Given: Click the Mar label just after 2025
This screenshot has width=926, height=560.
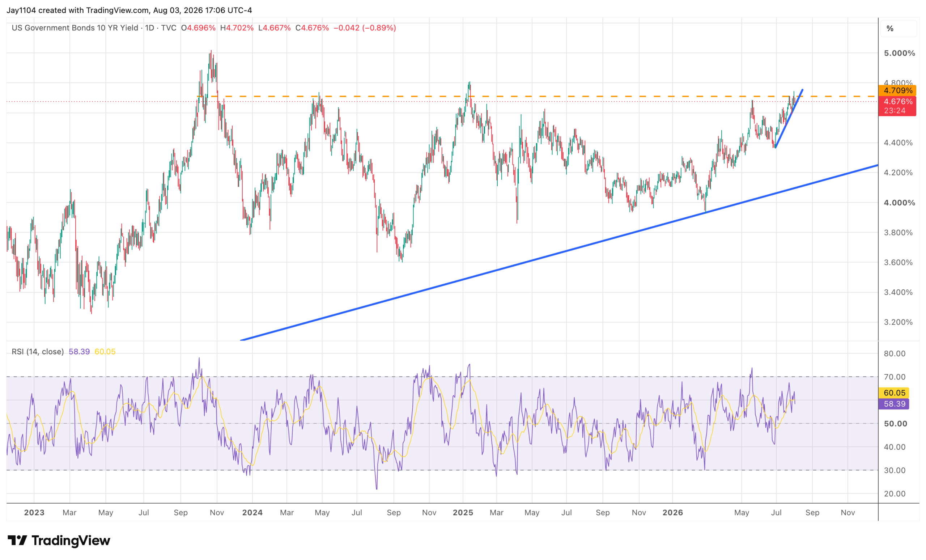Looking at the screenshot, I should pos(496,513).
